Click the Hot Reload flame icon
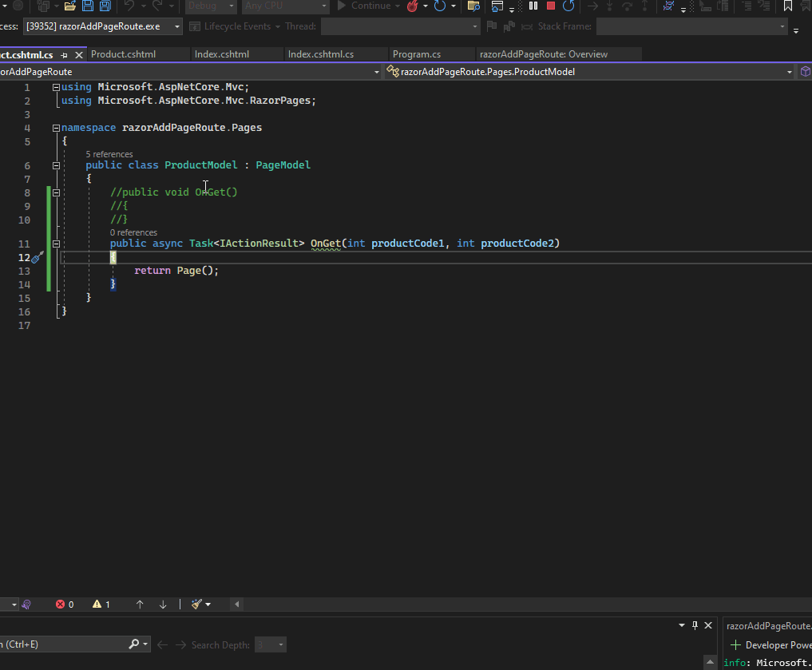This screenshot has height=670, width=812. tap(413, 6)
